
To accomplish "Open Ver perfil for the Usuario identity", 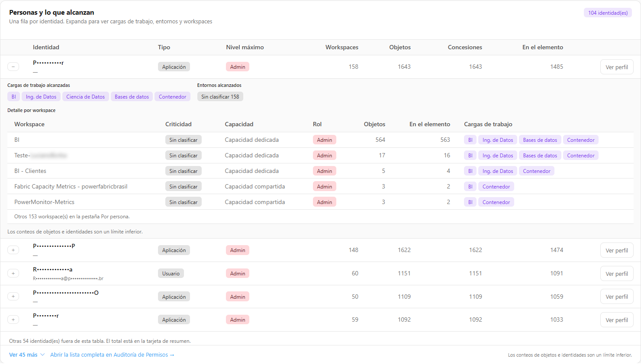I will [x=616, y=274].
